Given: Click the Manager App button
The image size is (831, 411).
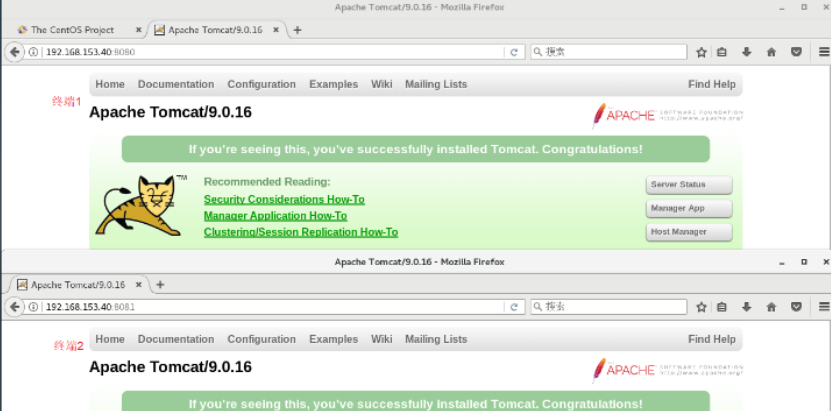Looking at the screenshot, I should [x=689, y=208].
